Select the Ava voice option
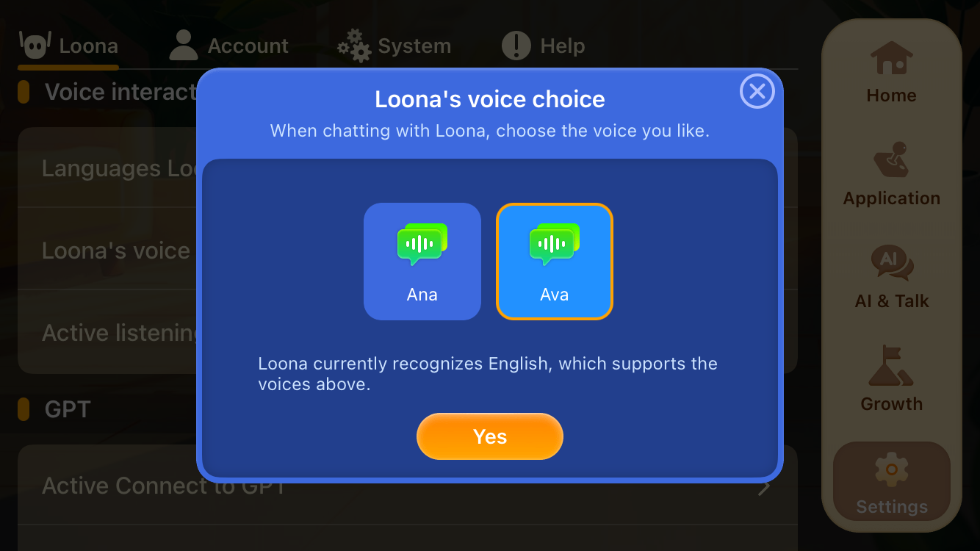The width and height of the screenshot is (980, 551). pos(555,262)
